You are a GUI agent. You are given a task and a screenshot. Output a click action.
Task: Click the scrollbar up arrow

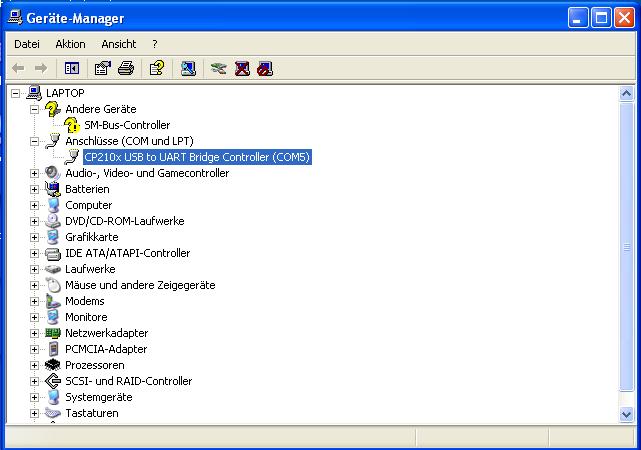pyautogui.click(x=626, y=94)
